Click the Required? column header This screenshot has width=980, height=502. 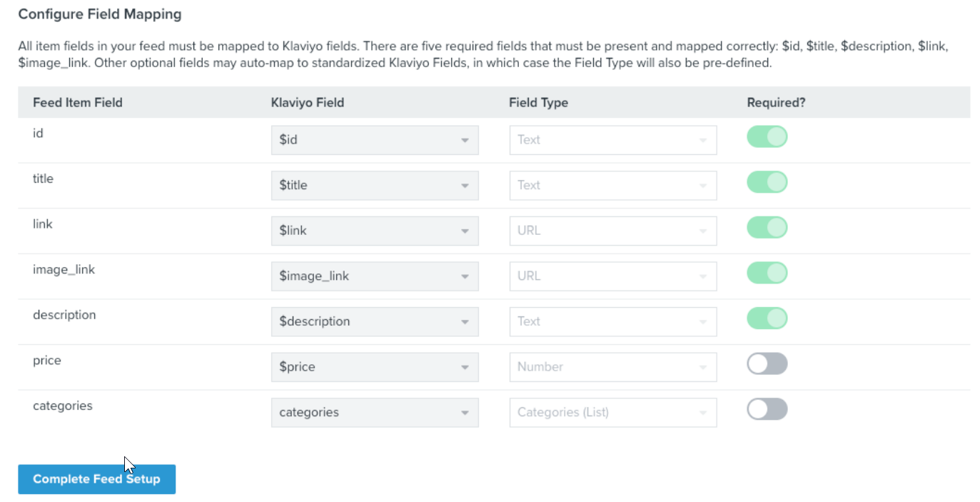776,103
